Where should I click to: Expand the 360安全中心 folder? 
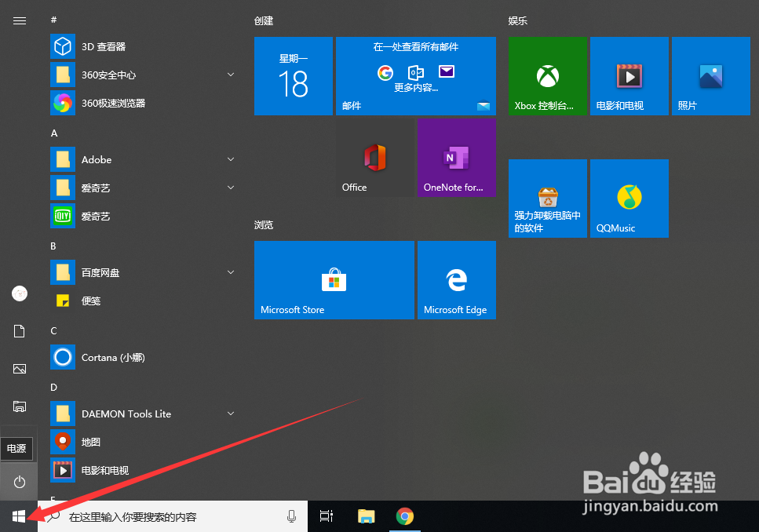coord(231,75)
